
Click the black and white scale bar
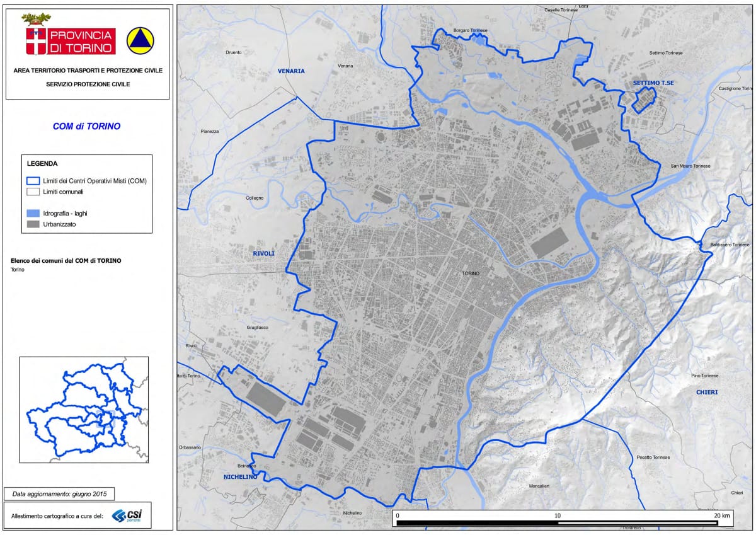tap(558, 522)
